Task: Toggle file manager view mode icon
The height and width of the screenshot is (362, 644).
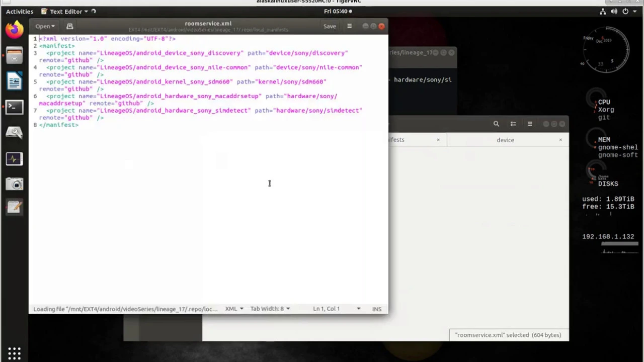Action: (x=513, y=124)
